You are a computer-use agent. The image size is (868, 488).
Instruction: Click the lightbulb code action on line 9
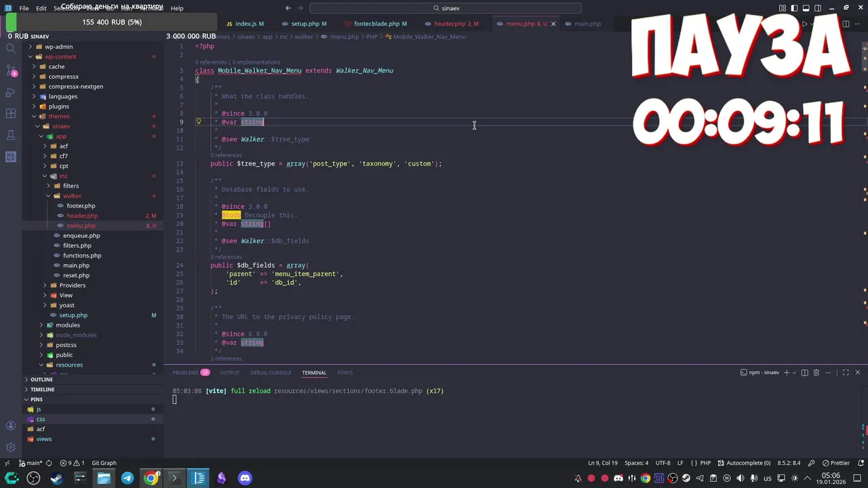click(199, 122)
